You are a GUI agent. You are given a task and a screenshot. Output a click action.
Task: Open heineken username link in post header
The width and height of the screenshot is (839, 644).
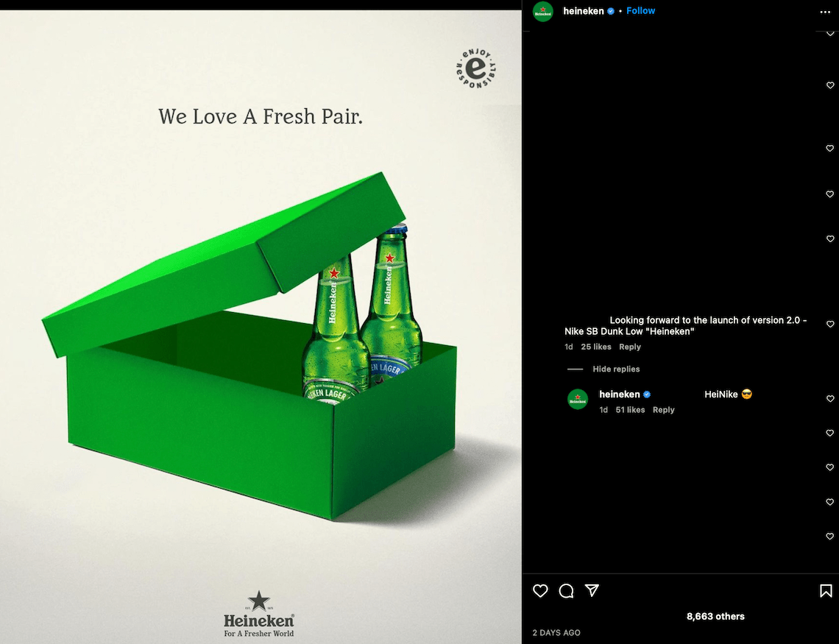tap(583, 11)
